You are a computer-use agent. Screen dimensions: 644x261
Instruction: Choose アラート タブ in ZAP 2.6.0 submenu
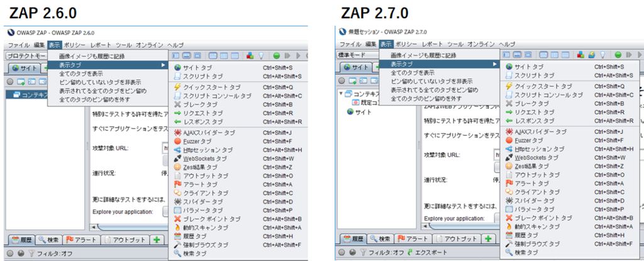click(x=238, y=184)
